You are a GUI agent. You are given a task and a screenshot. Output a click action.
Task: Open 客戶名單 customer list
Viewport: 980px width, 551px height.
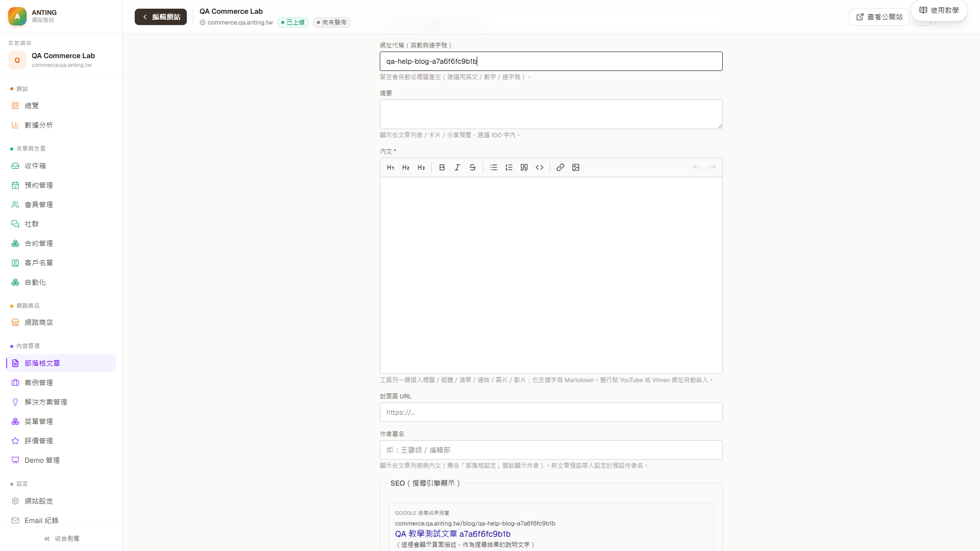tap(61, 263)
